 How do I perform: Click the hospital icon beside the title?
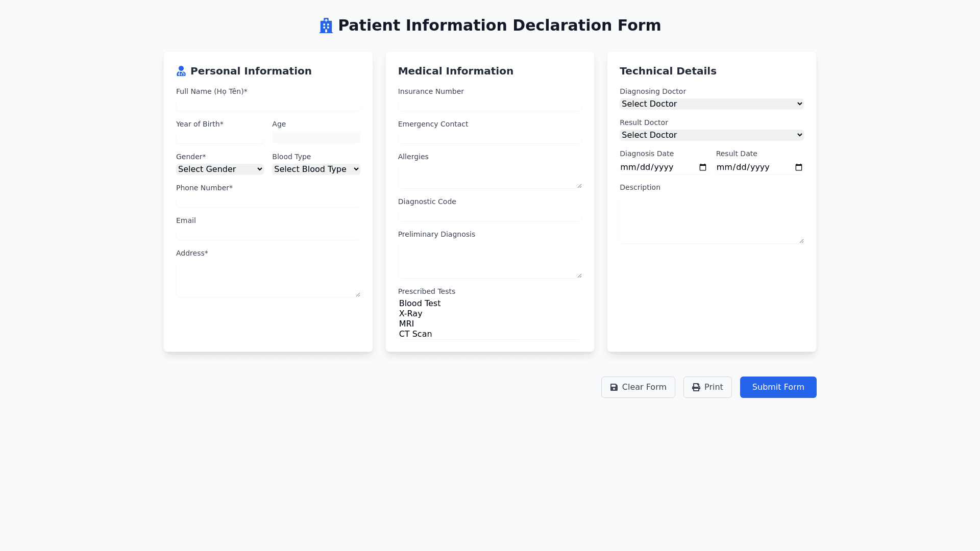coord(326,26)
